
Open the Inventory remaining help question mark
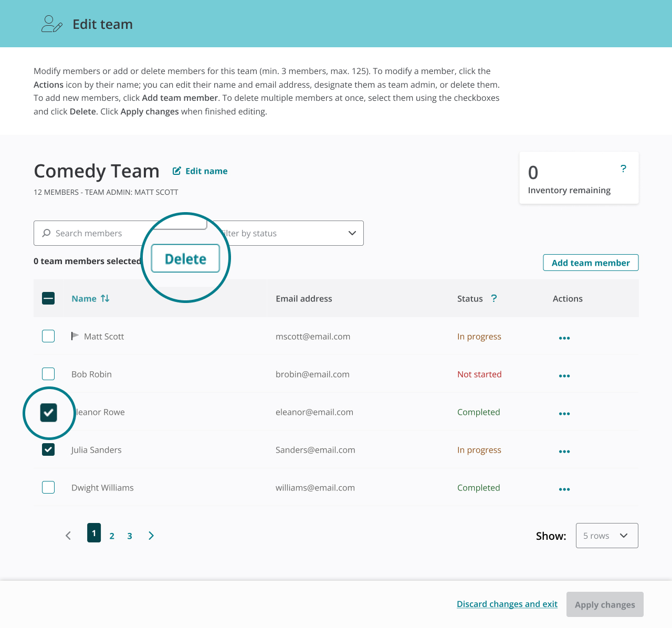click(623, 169)
